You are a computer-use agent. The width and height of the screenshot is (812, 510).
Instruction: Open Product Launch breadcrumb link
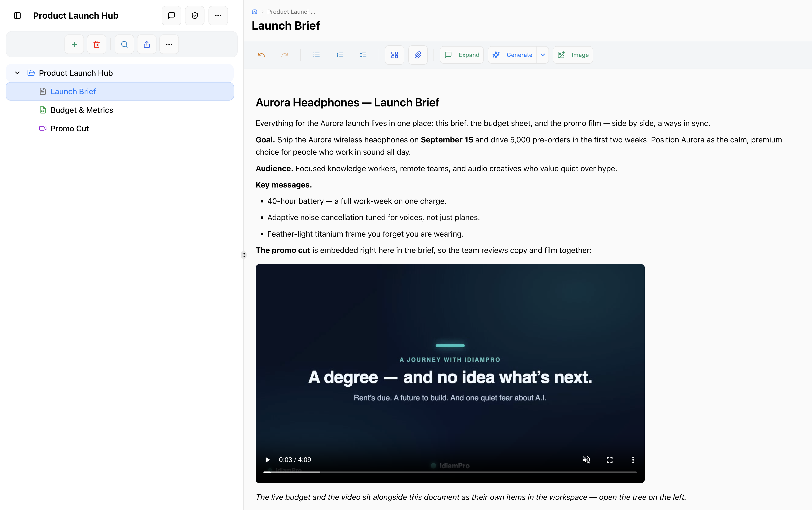point(291,12)
